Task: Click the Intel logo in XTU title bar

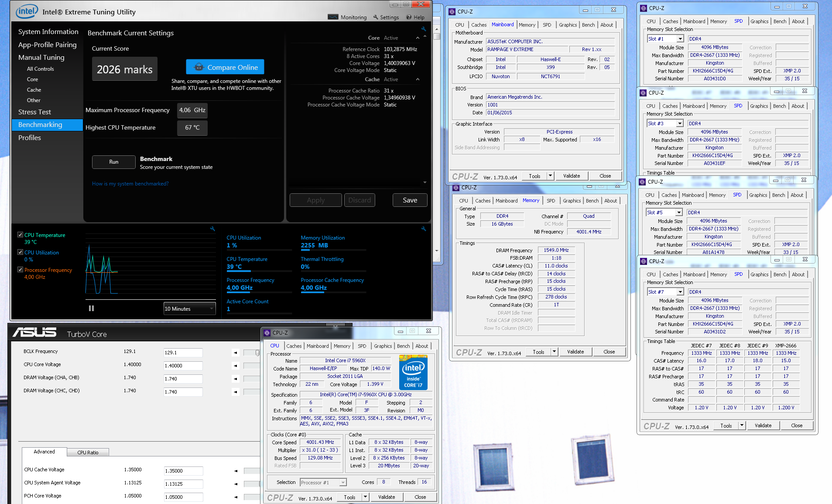Action: (x=27, y=11)
